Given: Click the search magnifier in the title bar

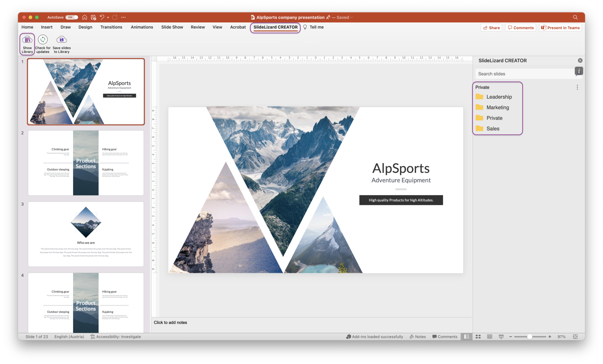Looking at the screenshot, I should tap(575, 17).
